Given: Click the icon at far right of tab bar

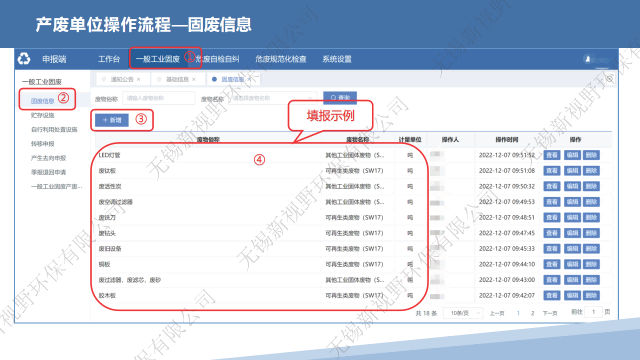Looking at the screenshot, I should tap(610, 79).
